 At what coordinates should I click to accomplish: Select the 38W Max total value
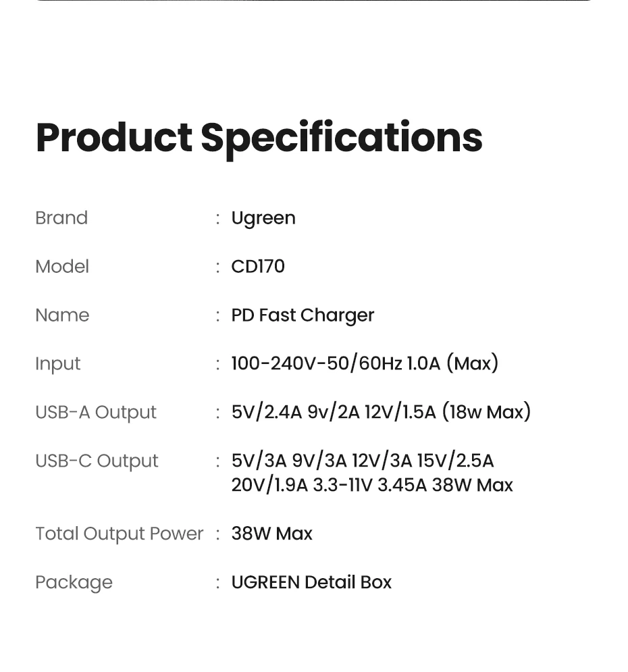coord(272,534)
